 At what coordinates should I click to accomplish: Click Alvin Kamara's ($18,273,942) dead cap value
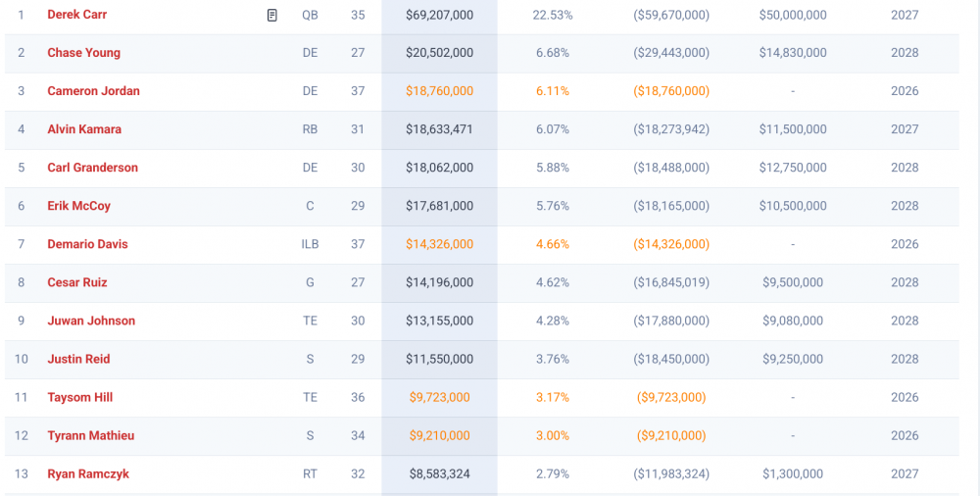click(671, 129)
